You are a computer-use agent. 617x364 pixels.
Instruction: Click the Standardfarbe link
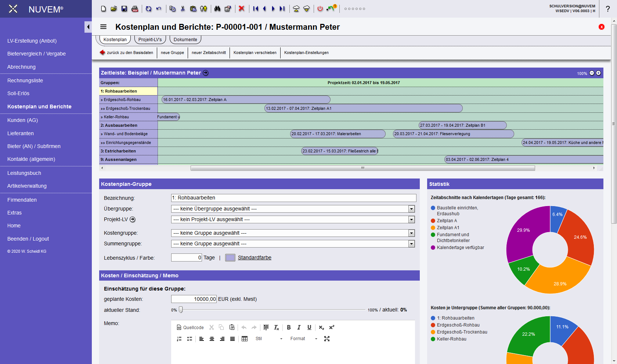pyautogui.click(x=255, y=257)
